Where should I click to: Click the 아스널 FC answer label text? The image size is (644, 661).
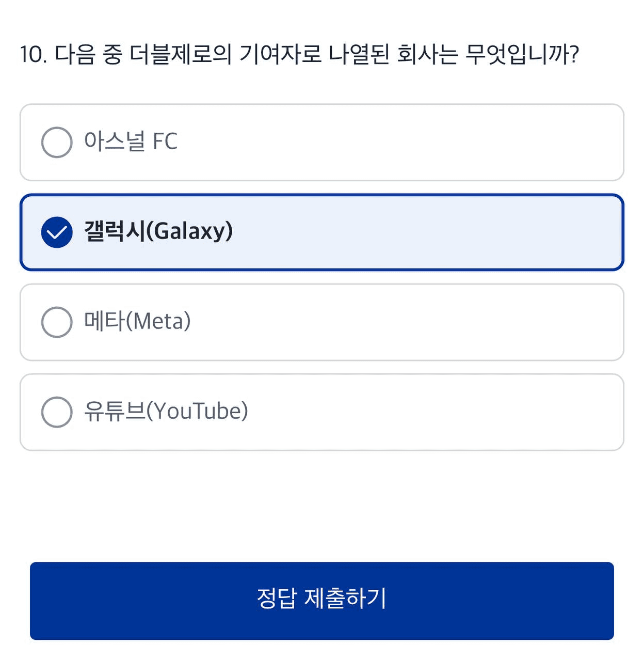(x=131, y=141)
